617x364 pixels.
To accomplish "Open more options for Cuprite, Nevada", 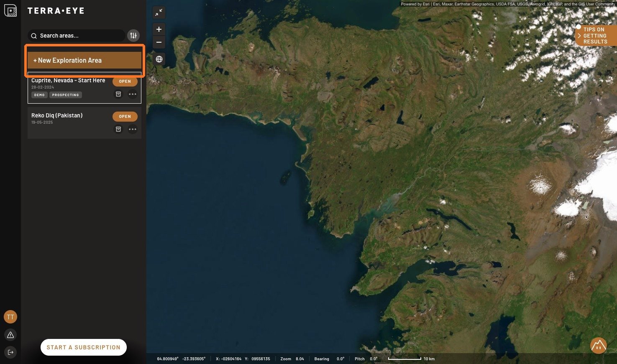I will 133,94.
